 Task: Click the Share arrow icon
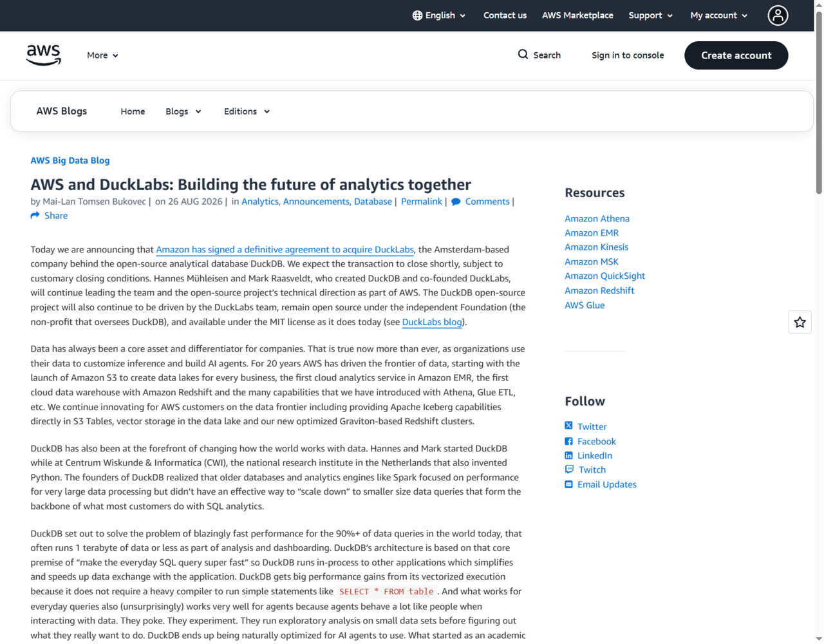tap(35, 216)
